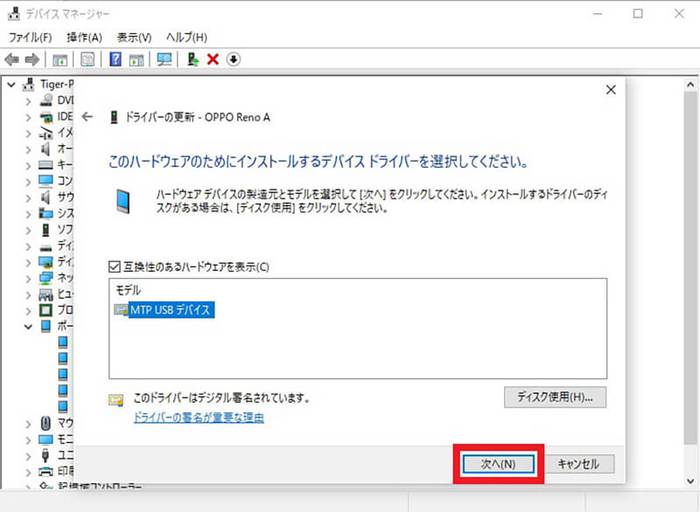
Task: Click the back arrow in driver update dialog
Action: click(x=88, y=117)
